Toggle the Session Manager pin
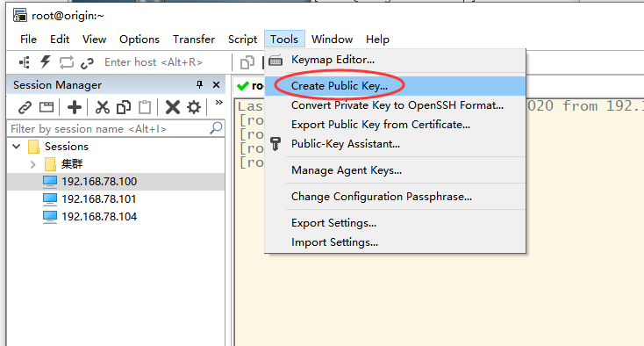644x346 pixels. pos(200,84)
